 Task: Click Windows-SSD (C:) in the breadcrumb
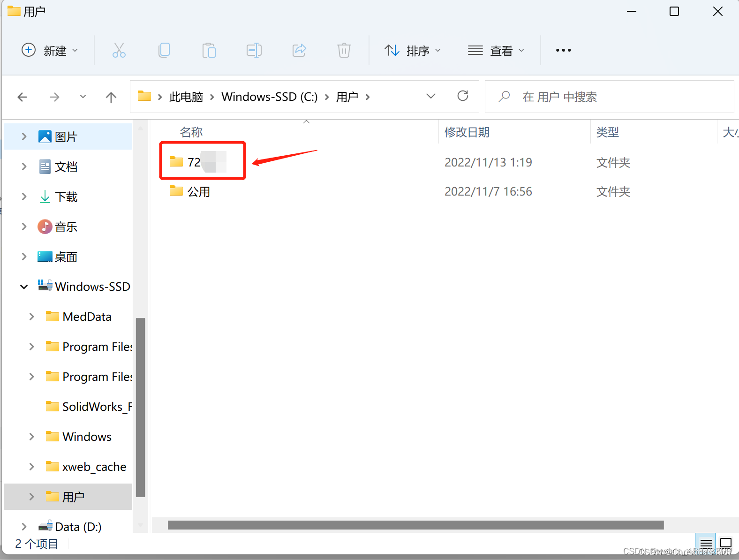click(x=269, y=97)
